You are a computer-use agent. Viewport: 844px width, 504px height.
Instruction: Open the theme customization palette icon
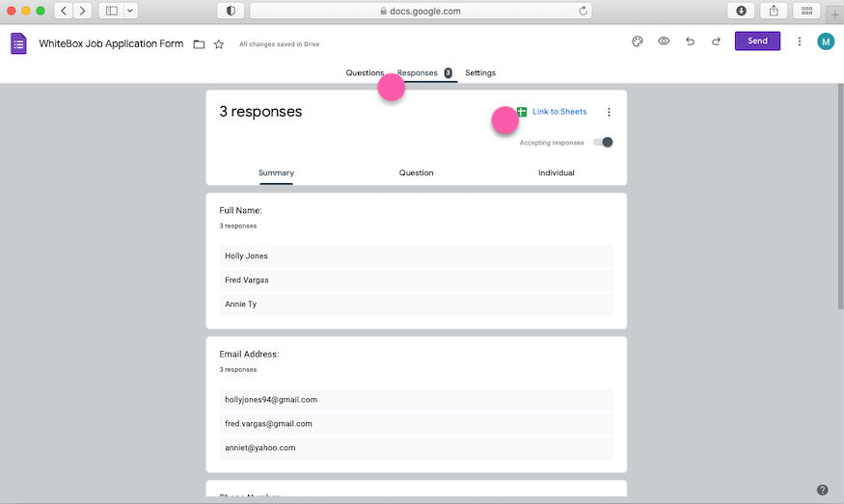(x=637, y=41)
